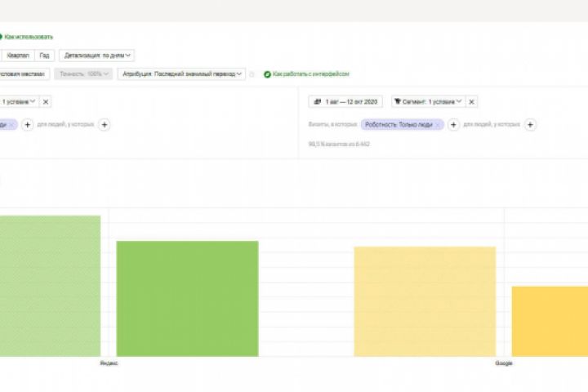Click the small lock icon beside the attribution dropdown

[x=252, y=74]
